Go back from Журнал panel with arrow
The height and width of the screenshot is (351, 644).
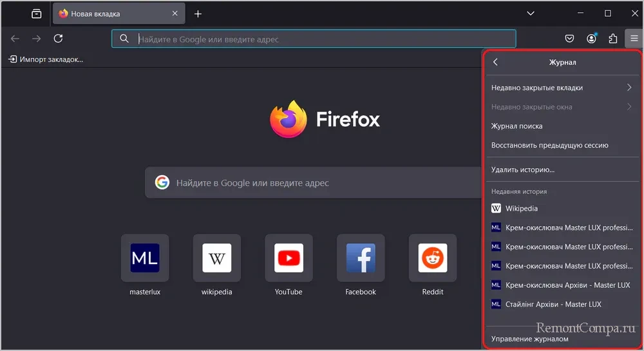495,62
